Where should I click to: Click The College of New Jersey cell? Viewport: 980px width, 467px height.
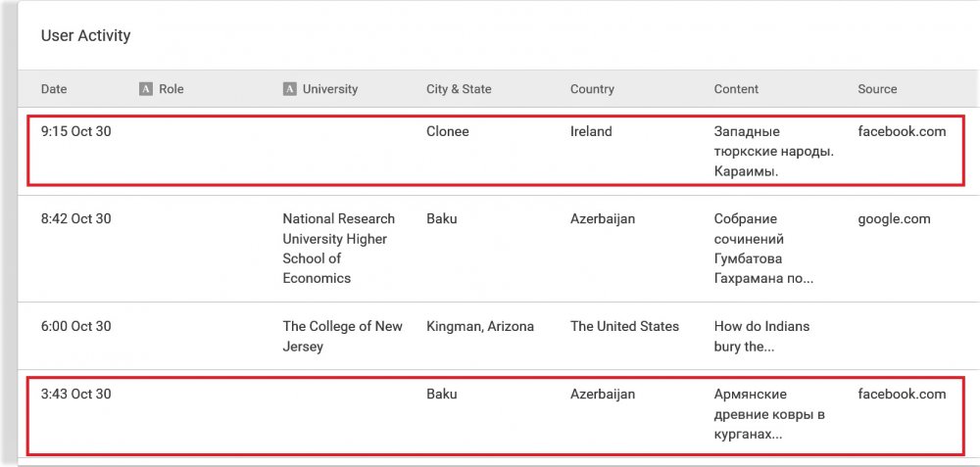pyautogui.click(x=342, y=337)
